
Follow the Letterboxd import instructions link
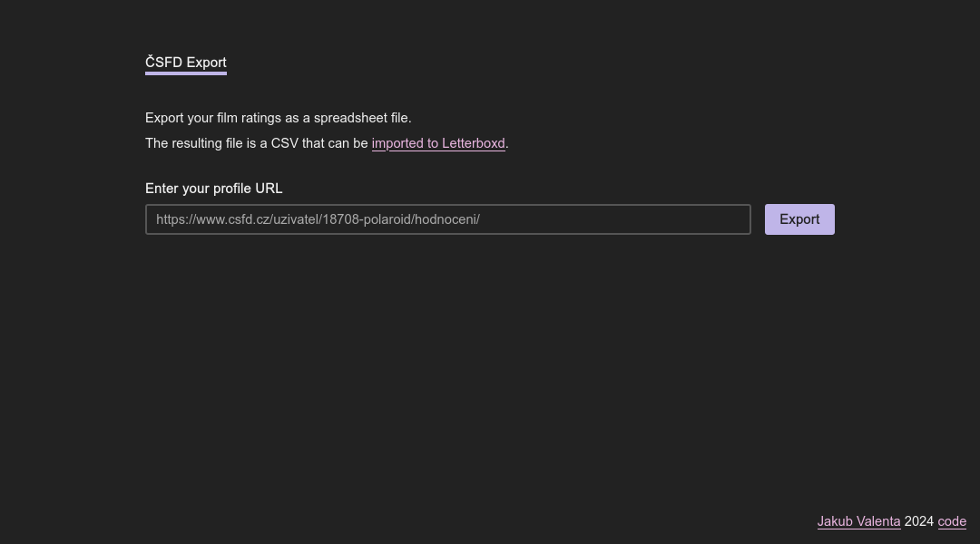(438, 143)
